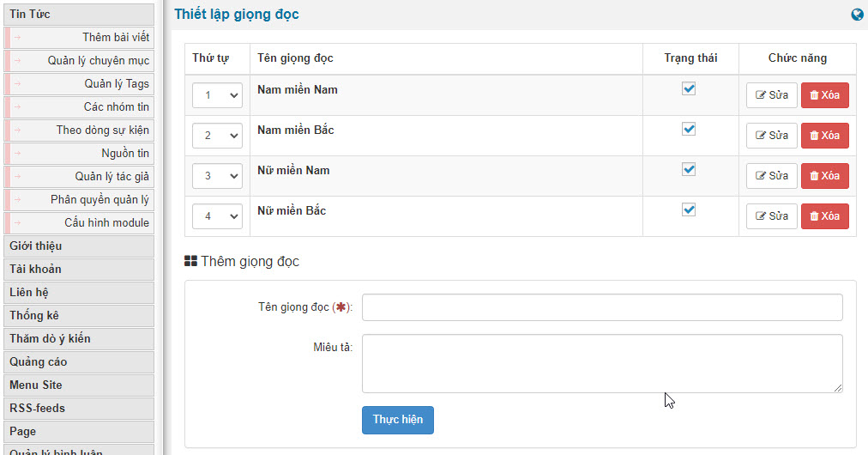Edit the Nam miền Bắc voice entry
The height and width of the screenshot is (455, 868).
(772, 136)
